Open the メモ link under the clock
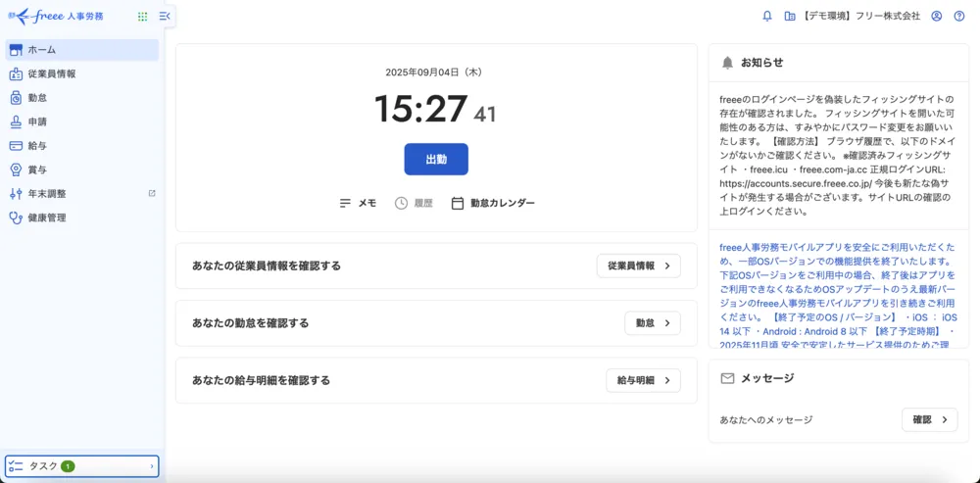Image resolution: width=980 pixels, height=483 pixels. (358, 203)
